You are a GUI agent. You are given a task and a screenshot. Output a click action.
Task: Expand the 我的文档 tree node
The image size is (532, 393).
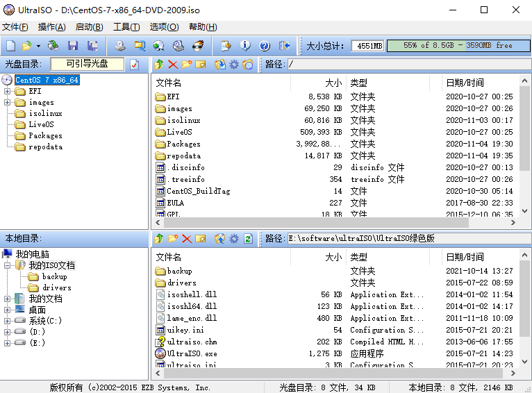(7, 299)
